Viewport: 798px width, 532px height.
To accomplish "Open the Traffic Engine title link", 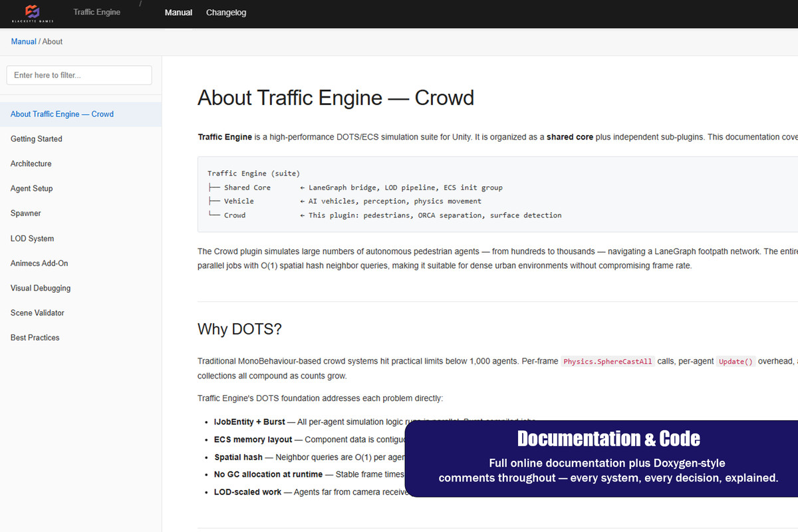I will point(97,12).
